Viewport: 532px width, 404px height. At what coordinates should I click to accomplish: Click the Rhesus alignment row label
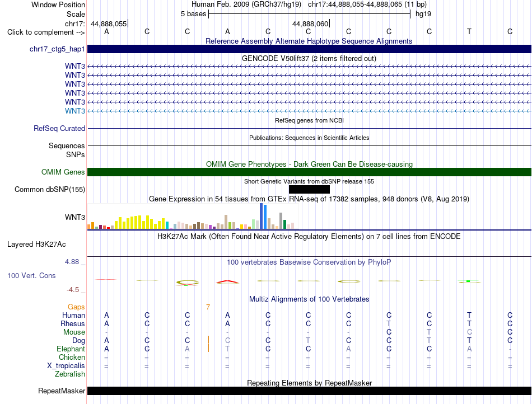(x=73, y=323)
